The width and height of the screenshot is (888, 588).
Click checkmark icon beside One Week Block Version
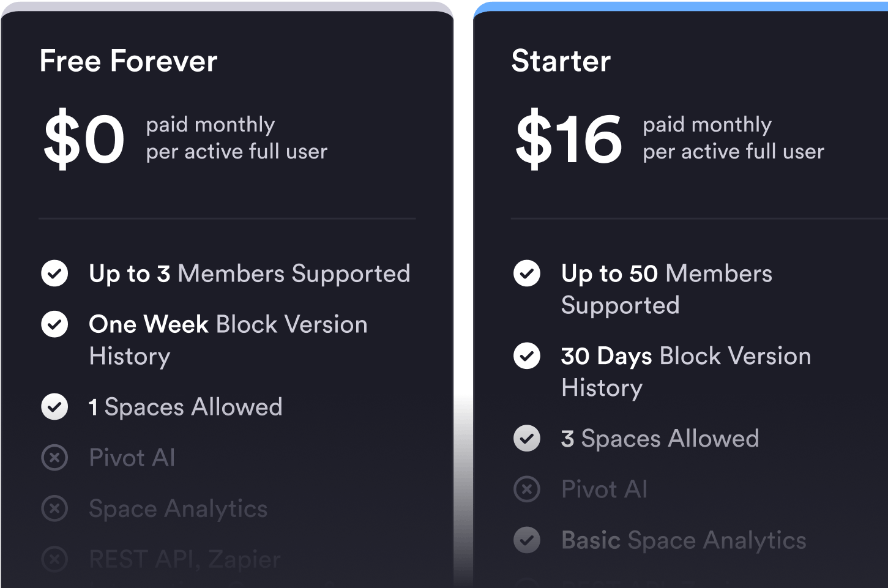[x=54, y=324]
